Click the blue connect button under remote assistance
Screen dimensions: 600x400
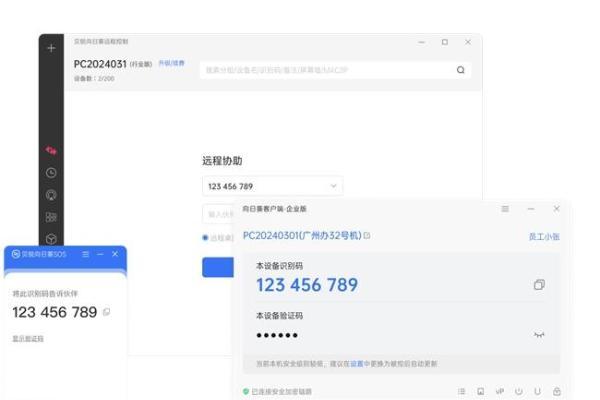[x=218, y=267]
